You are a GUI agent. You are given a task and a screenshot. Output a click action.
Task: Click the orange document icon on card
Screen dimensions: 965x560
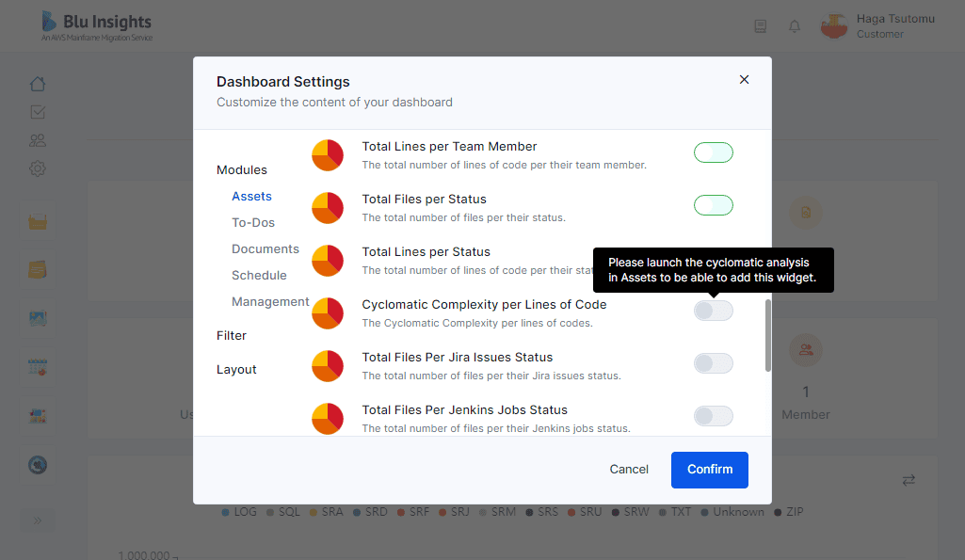pos(806,213)
